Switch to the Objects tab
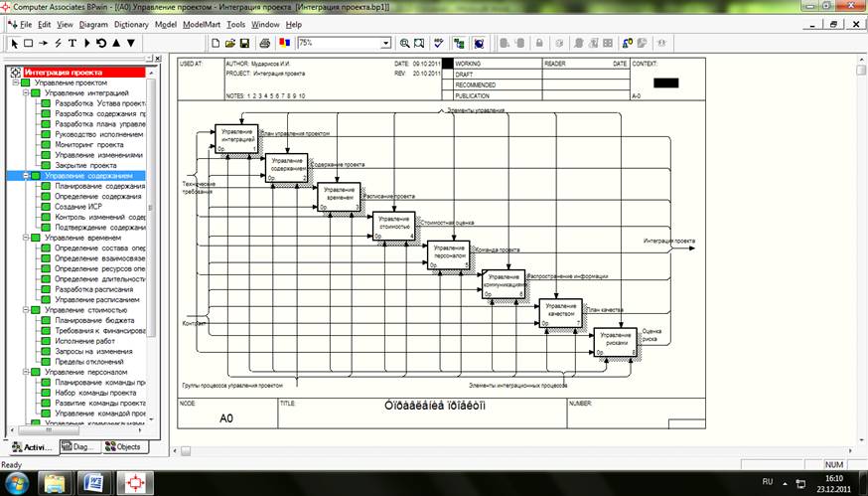 (x=123, y=447)
